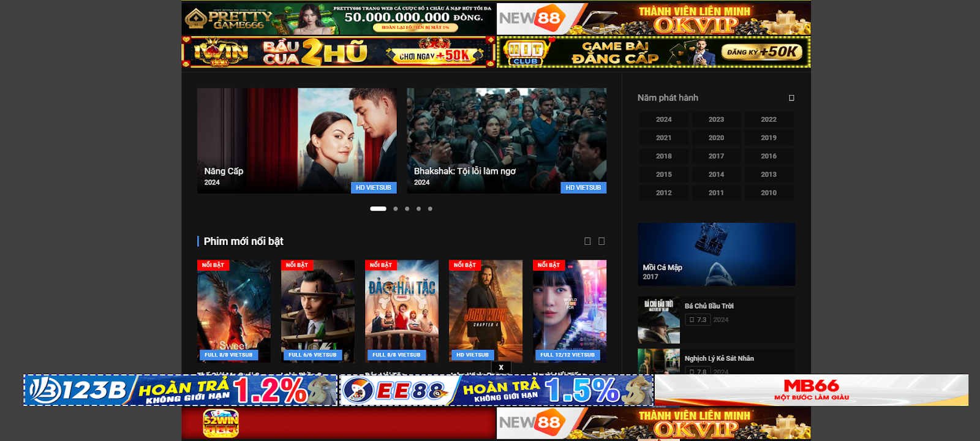Click EE88 hoàn trả 1.5% banner
Viewport: 980px width, 441px height.
point(497,390)
